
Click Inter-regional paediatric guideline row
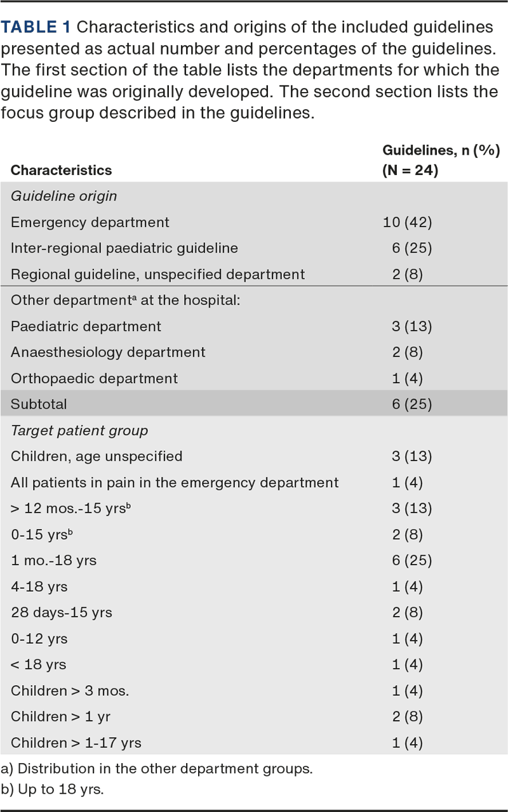coord(124,248)
